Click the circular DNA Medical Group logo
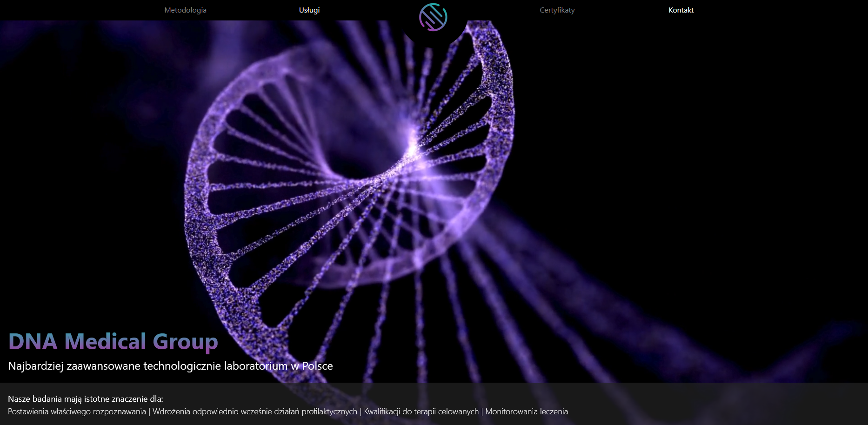868x425 pixels. tap(433, 17)
